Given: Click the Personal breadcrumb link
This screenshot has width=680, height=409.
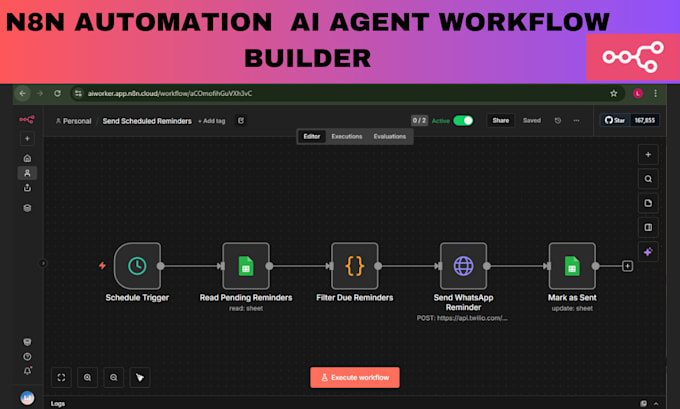Looking at the screenshot, I should 73,121.
